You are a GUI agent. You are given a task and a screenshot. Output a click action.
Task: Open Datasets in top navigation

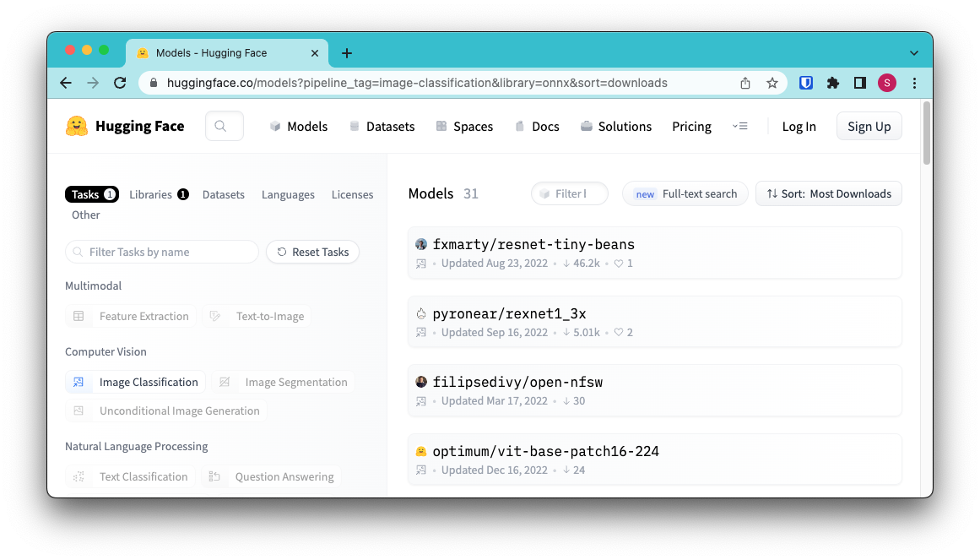(x=382, y=127)
